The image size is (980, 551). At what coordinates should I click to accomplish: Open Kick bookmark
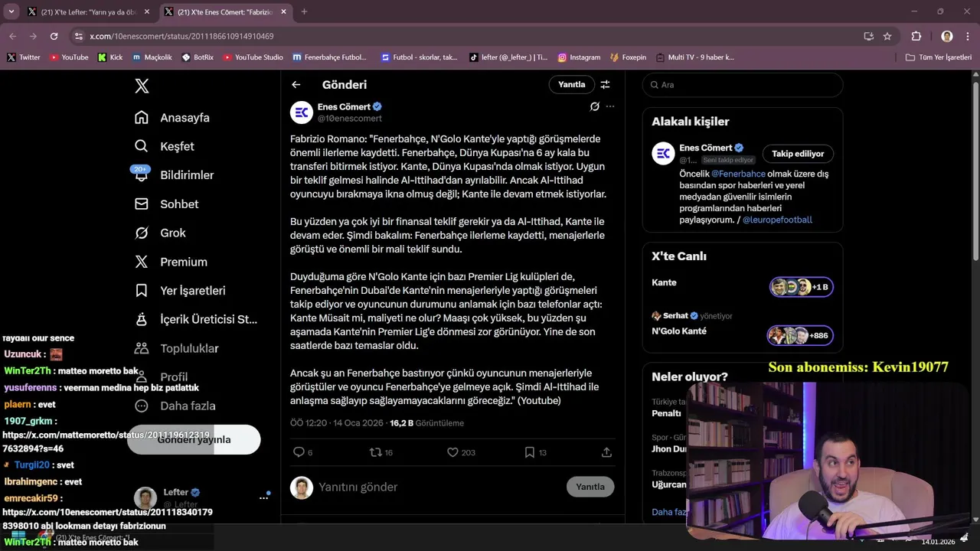(x=109, y=57)
